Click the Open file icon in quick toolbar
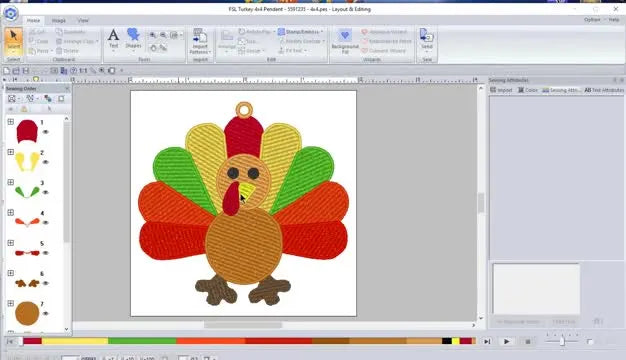The height and width of the screenshot is (360, 626). (16, 71)
